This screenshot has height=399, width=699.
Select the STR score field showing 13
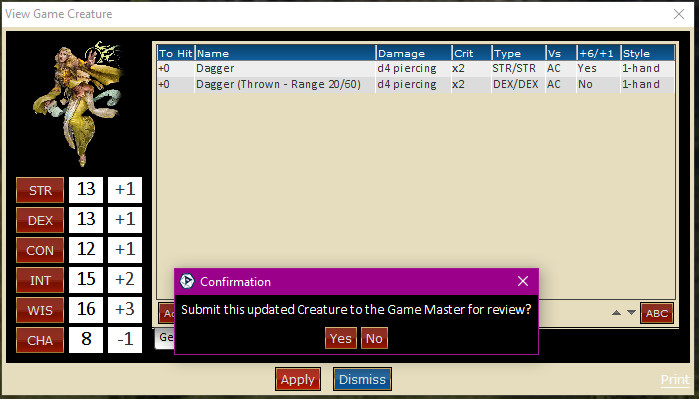[x=86, y=190]
